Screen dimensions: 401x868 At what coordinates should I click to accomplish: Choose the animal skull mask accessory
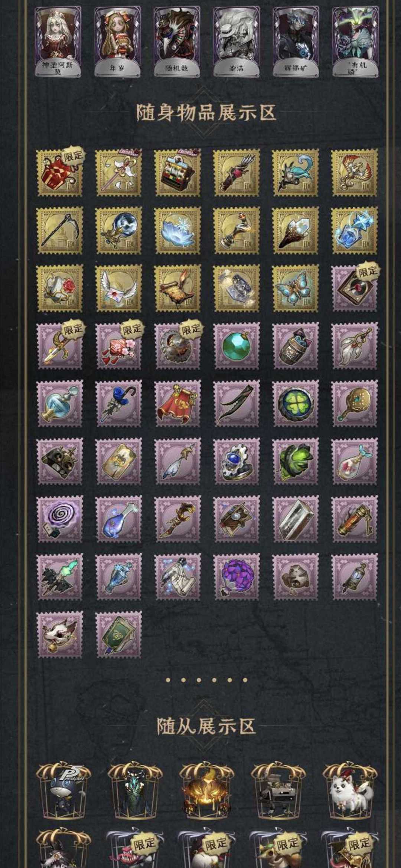(60, 634)
